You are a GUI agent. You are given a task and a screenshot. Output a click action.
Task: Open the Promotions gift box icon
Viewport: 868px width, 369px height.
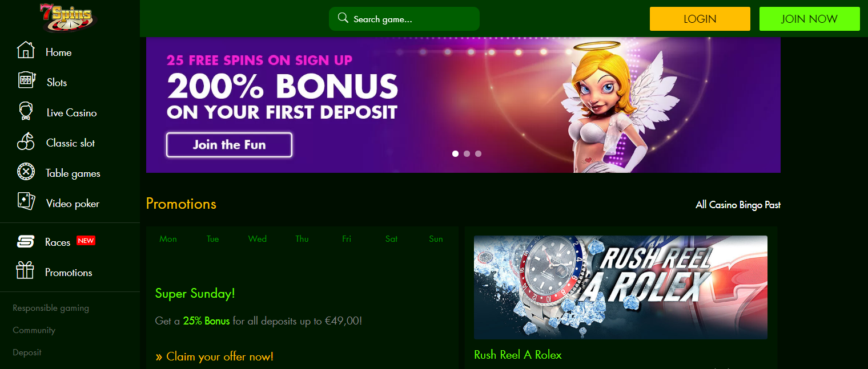tap(25, 270)
